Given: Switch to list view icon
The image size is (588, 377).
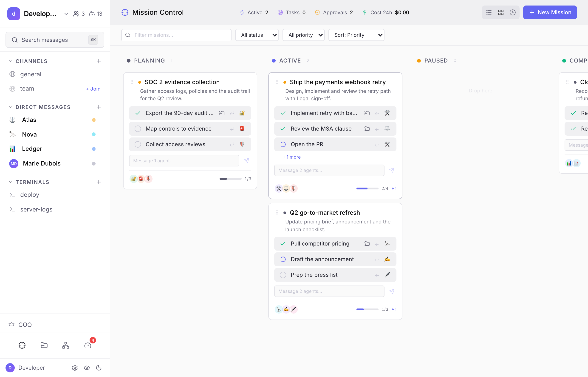Looking at the screenshot, I should pos(489,12).
